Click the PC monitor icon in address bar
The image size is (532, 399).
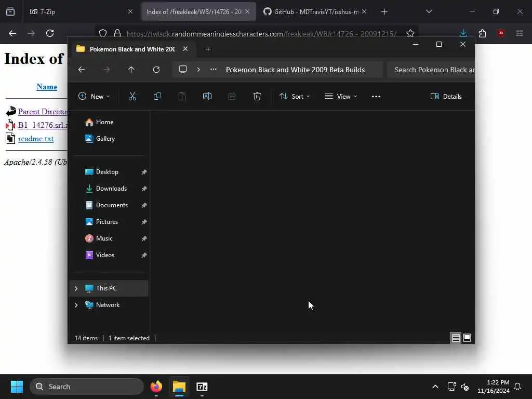coord(183,70)
